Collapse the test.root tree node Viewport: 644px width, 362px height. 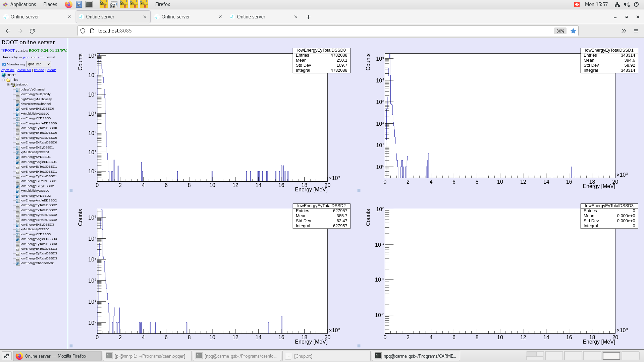click(8, 84)
